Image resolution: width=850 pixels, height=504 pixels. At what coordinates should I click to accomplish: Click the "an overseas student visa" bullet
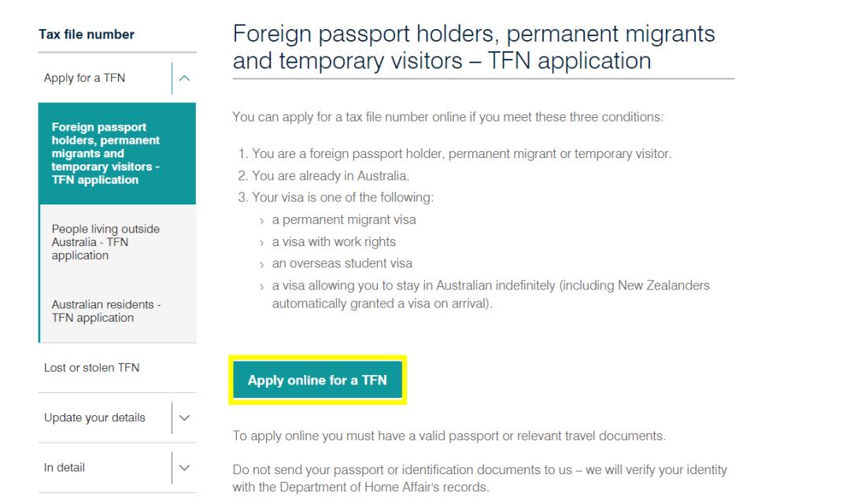tap(342, 263)
